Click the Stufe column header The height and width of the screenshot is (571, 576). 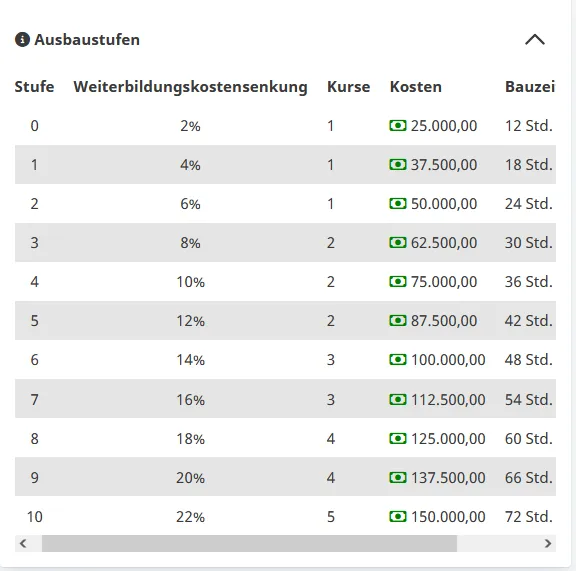pyautogui.click(x=34, y=87)
